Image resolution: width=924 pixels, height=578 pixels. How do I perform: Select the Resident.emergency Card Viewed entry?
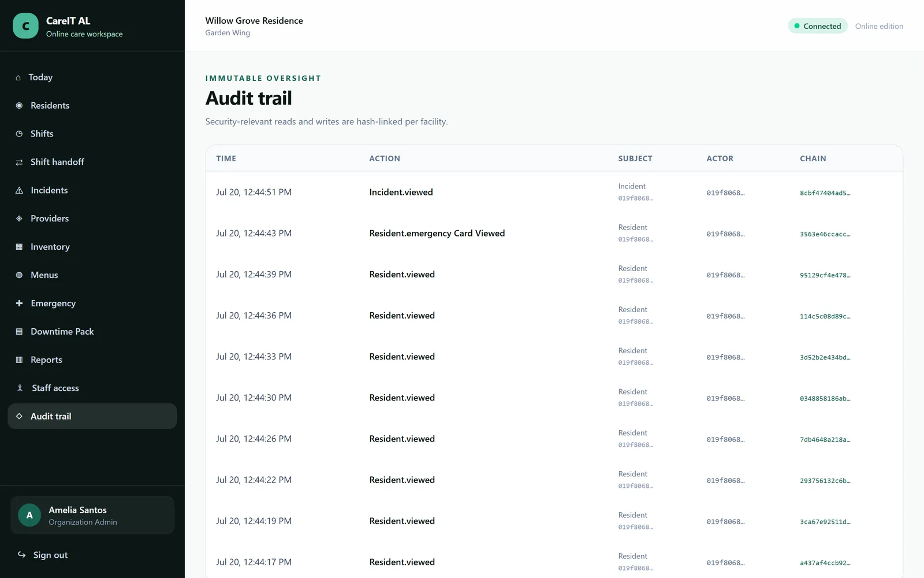[x=437, y=234]
